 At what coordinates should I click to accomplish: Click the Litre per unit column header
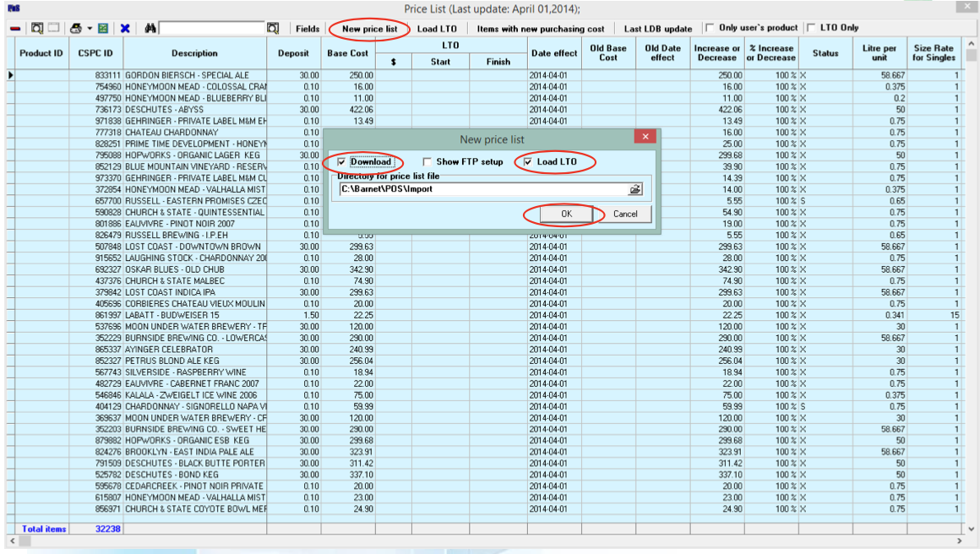[x=880, y=53]
